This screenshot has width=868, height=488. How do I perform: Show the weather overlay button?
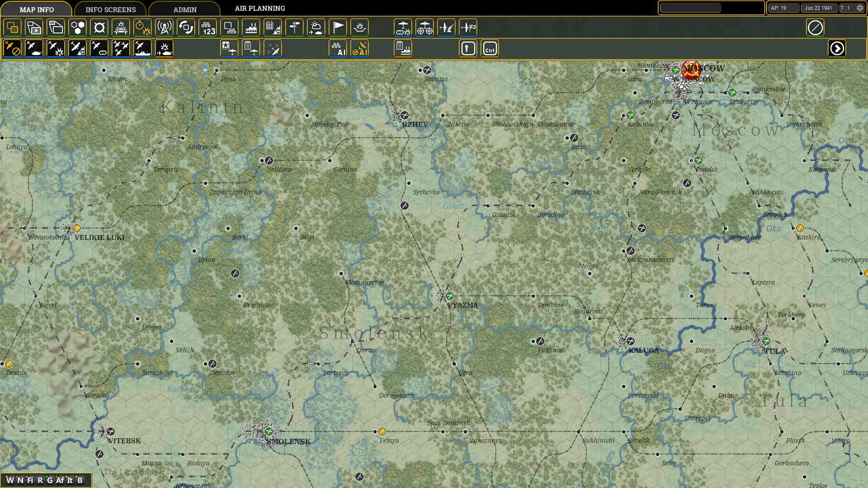point(316,28)
